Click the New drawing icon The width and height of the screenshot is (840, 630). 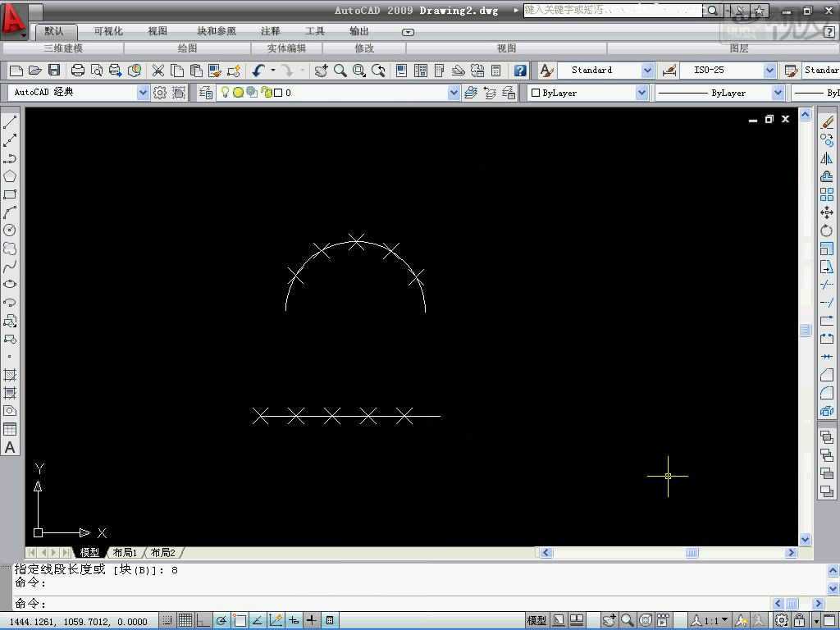click(16, 71)
